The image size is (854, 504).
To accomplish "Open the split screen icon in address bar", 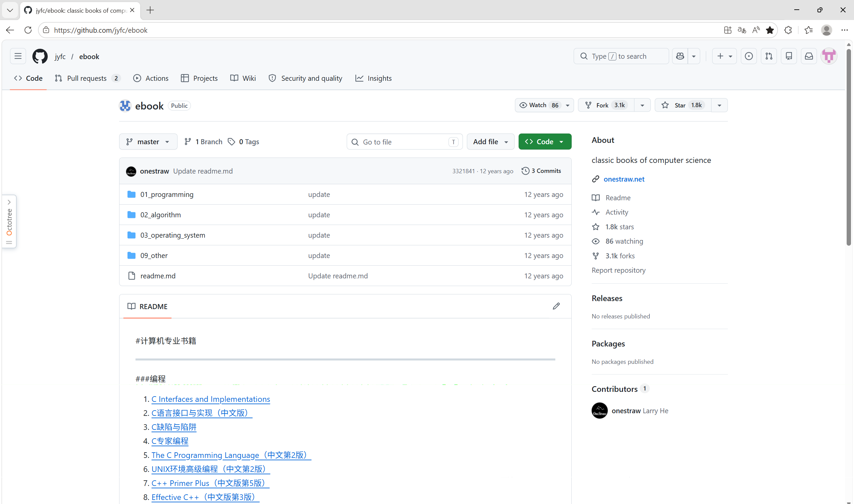I will pos(727,30).
